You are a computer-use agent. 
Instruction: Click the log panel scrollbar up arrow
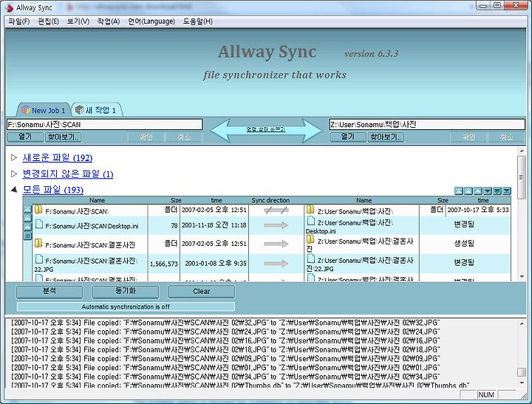pyautogui.click(x=522, y=323)
